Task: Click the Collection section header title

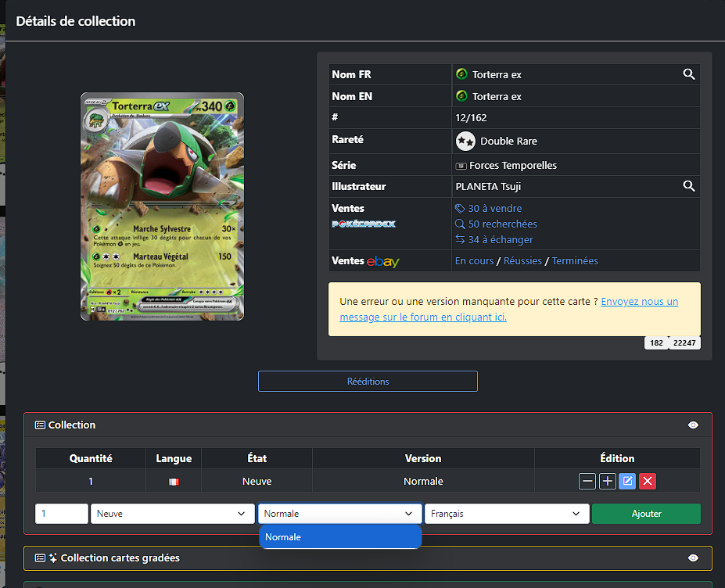Action: point(72,425)
